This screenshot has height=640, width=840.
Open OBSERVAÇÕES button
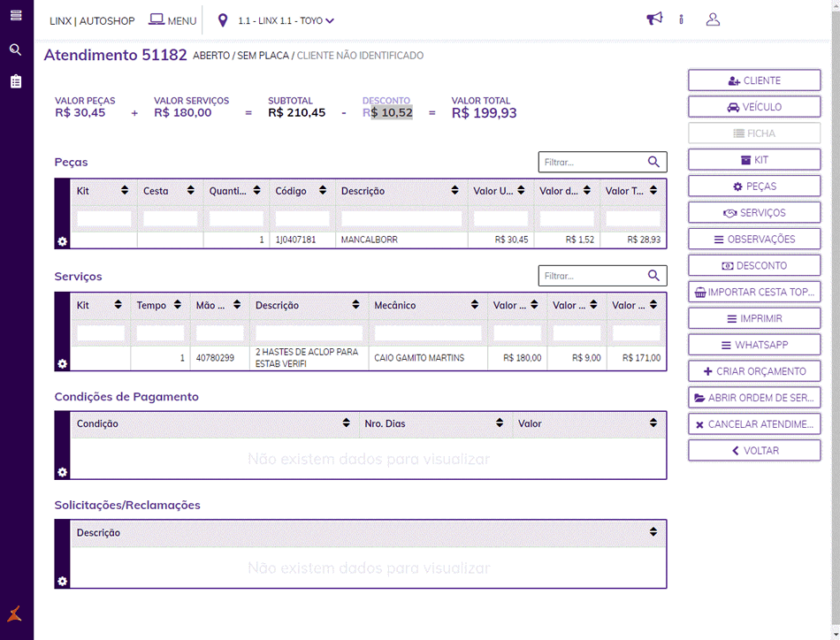coord(754,239)
